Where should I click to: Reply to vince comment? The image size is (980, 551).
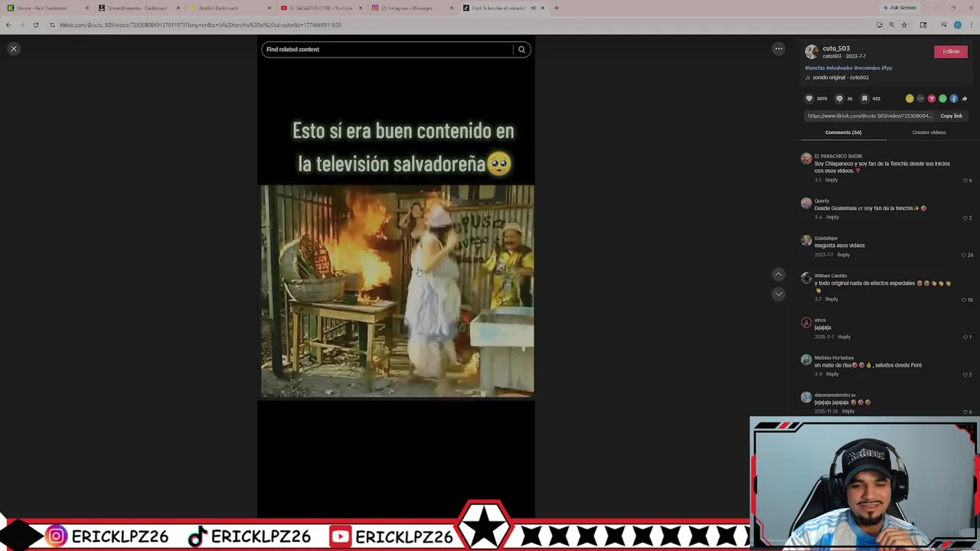coord(844,337)
